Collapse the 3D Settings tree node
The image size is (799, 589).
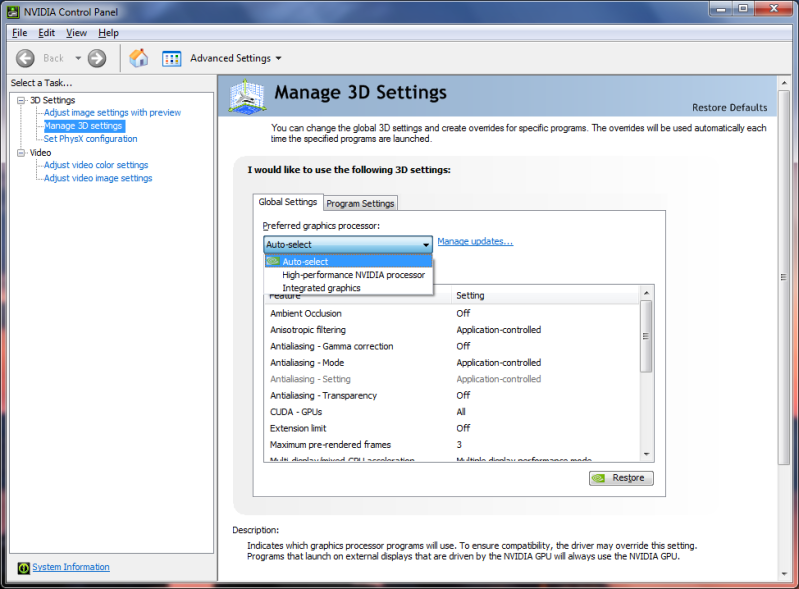21,100
